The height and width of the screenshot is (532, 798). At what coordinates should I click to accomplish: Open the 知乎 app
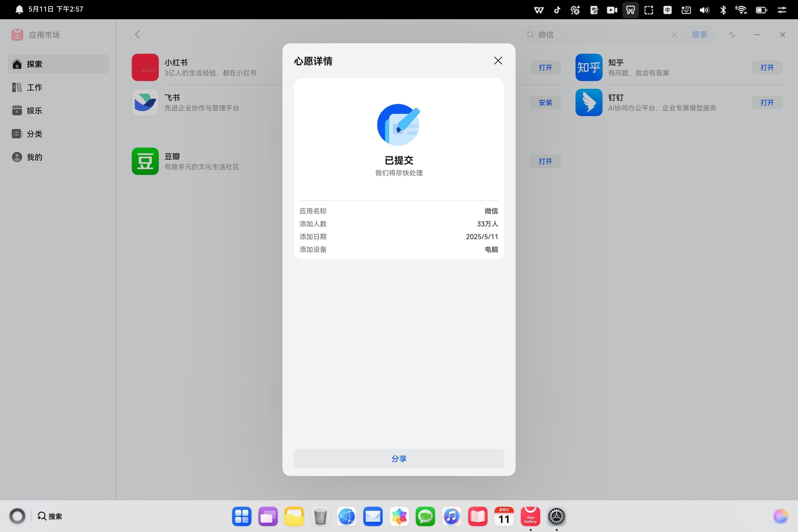click(767, 68)
